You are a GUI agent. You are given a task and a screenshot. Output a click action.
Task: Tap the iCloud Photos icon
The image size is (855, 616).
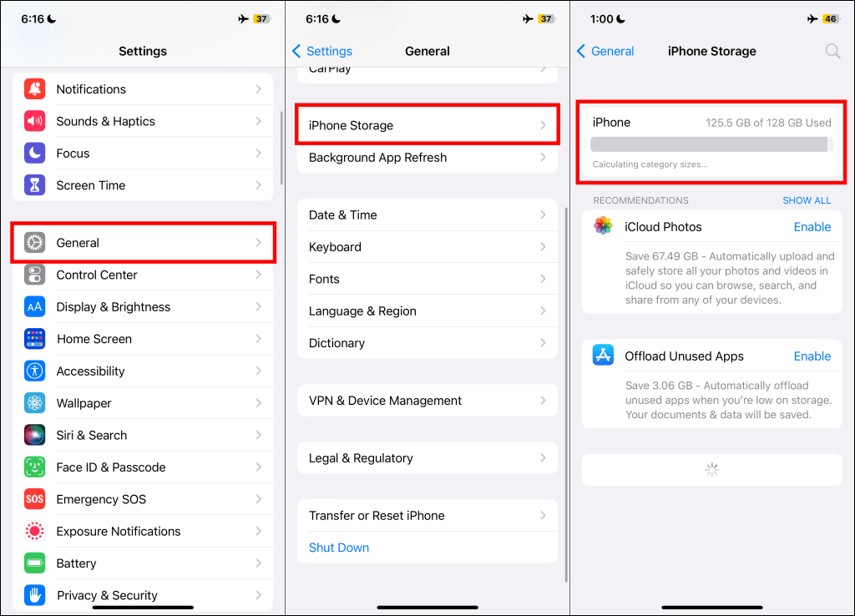point(603,225)
